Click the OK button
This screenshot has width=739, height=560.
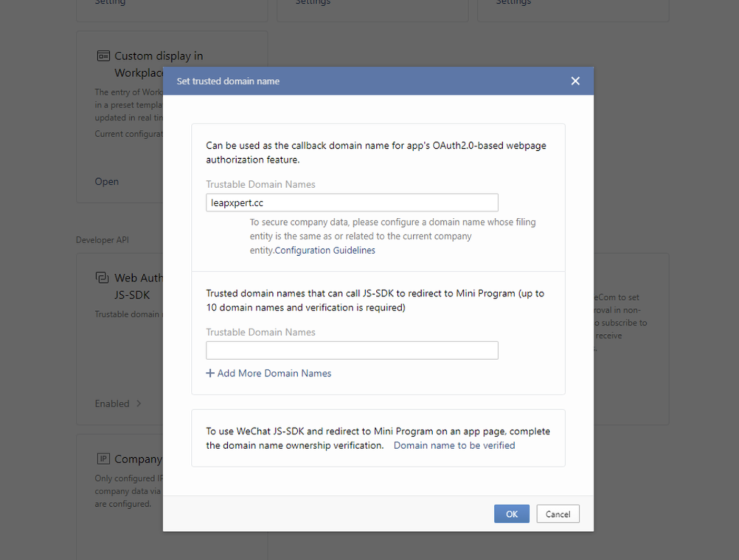511,514
